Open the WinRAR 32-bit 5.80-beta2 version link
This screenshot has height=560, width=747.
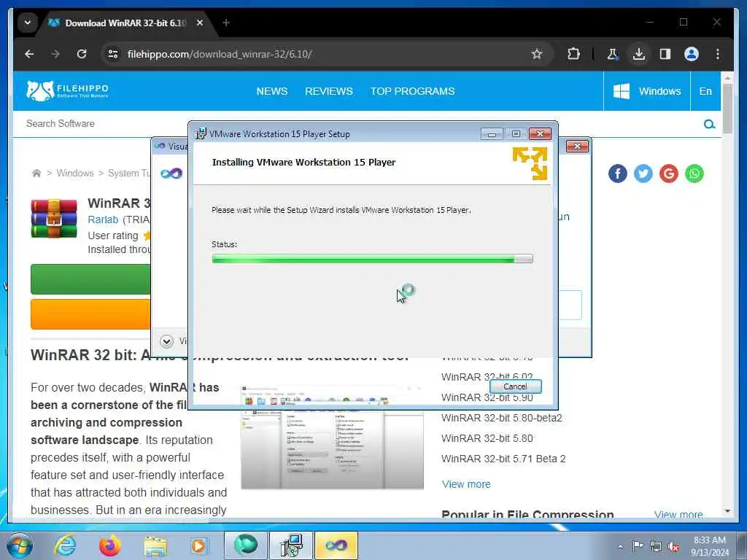click(x=502, y=418)
